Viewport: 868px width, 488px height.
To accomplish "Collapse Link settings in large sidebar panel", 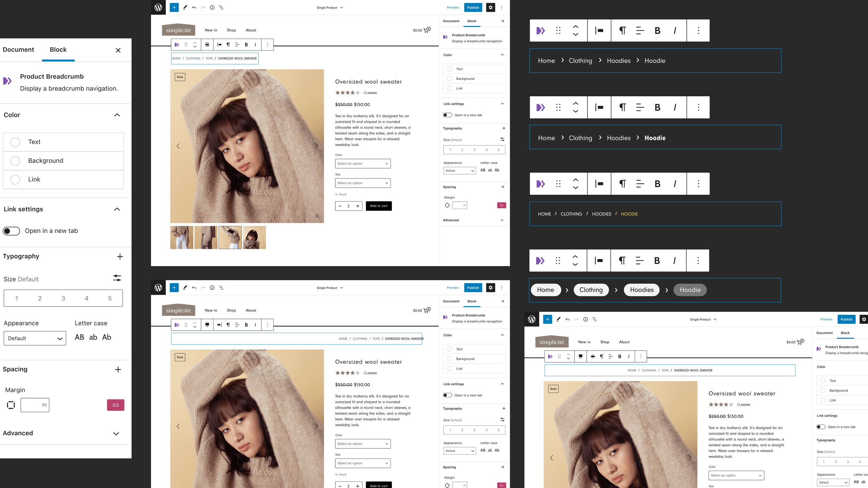I will coord(117,209).
